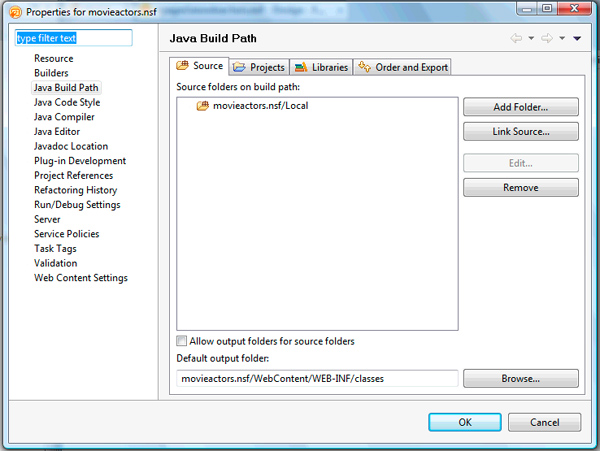Close the Properties dialog window
Image resolution: width=600 pixels, height=451 pixels.
[574, 9]
